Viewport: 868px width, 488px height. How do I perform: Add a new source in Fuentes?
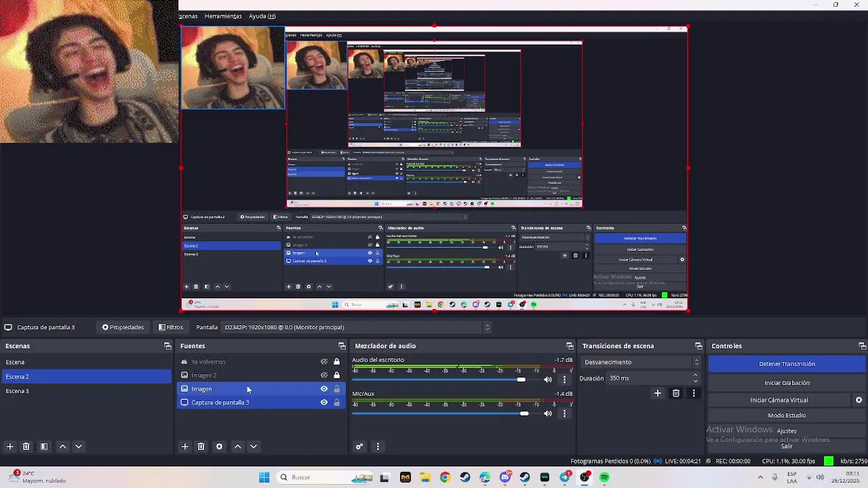pyautogui.click(x=184, y=447)
